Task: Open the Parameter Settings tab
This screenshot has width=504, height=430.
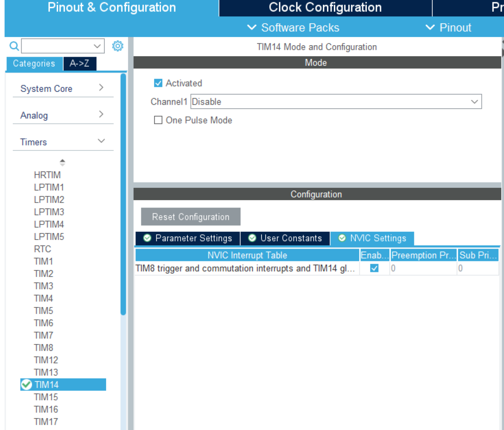Action: 188,239
